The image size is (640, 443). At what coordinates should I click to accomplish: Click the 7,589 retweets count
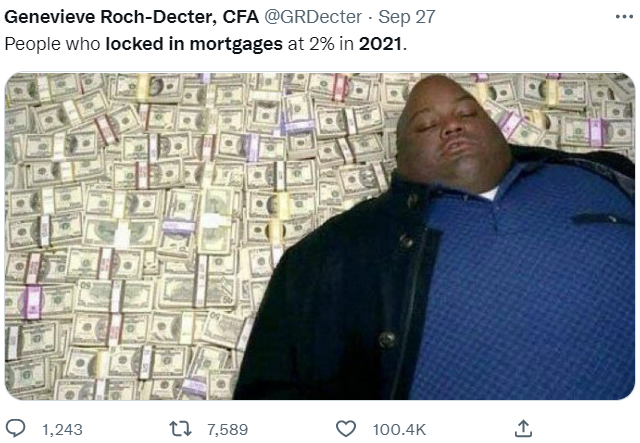(227, 430)
